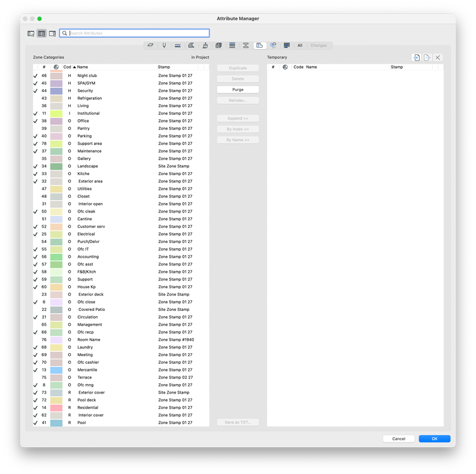Image resolution: width=476 pixels, height=474 pixels.
Task: Click the search magnifier icon
Action: (65, 33)
